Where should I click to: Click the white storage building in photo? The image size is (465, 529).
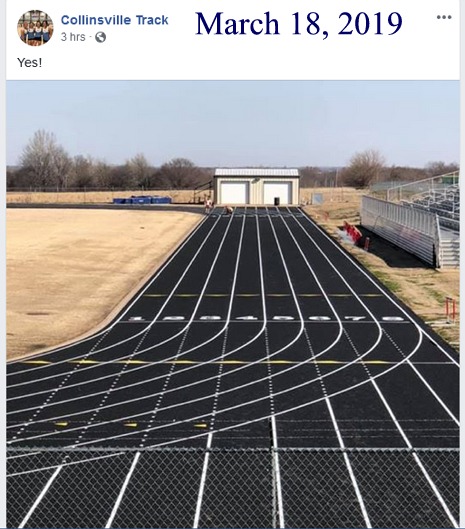256,187
